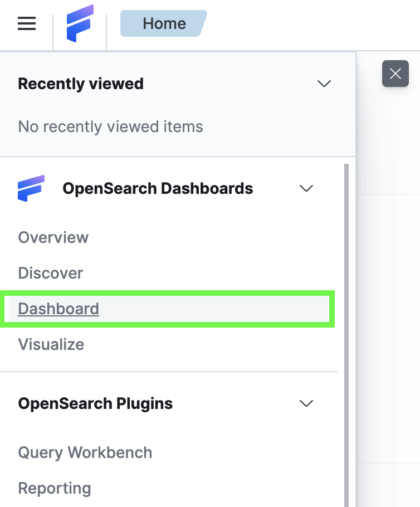The image size is (420, 507).
Task: Collapse the OpenSearch Dashboards section chevron
Action: [306, 188]
